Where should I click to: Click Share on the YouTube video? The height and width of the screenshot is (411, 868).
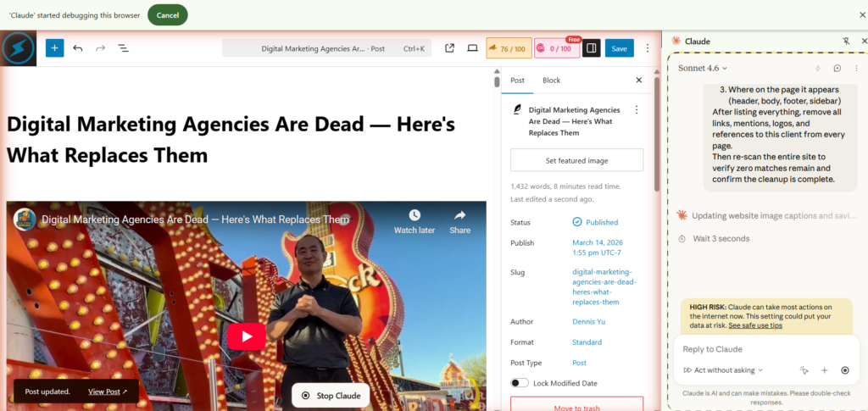point(459,222)
